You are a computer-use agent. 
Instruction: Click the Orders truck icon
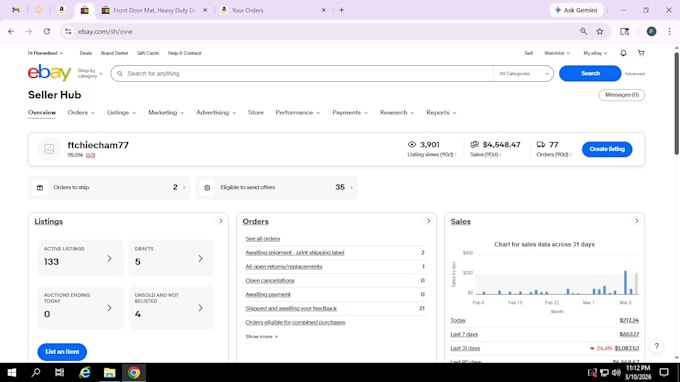pyautogui.click(x=541, y=144)
